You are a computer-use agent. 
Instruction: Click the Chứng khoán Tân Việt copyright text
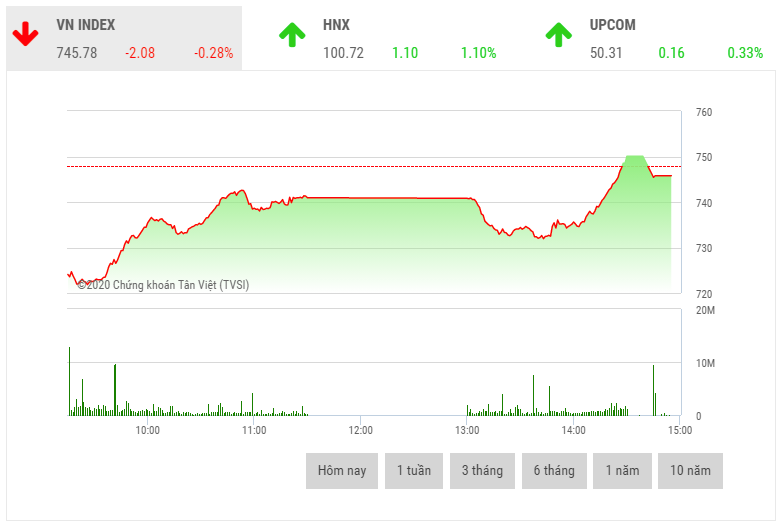(x=163, y=285)
